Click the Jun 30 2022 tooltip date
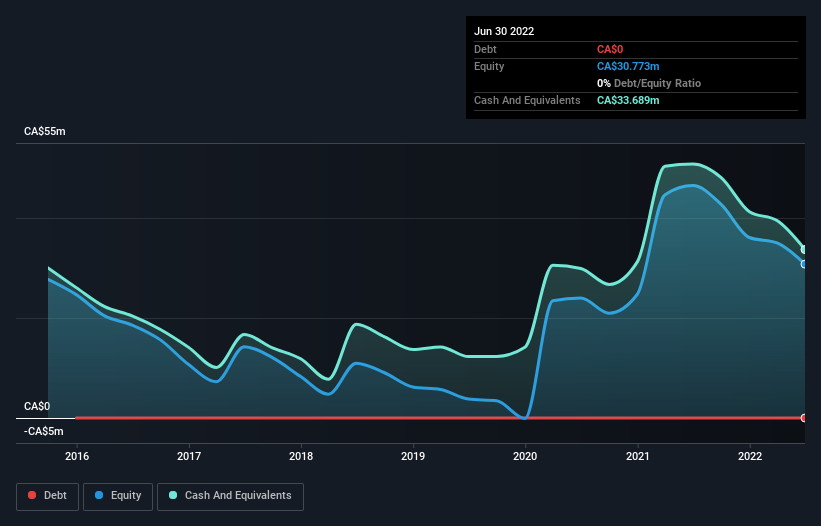Image resolution: width=821 pixels, height=526 pixels. (504, 31)
